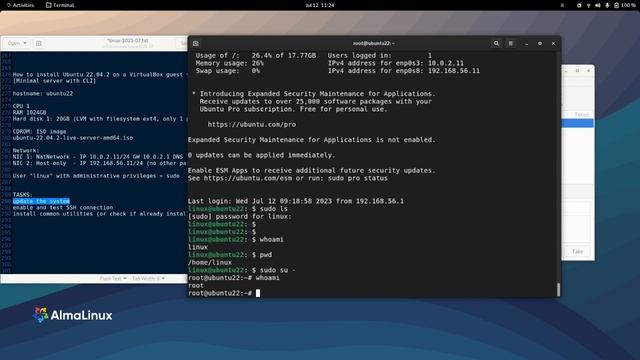Screen dimensions: 640x360
Task: Click the 'TASKS:' heading in the editor
Action: (22, 195)
